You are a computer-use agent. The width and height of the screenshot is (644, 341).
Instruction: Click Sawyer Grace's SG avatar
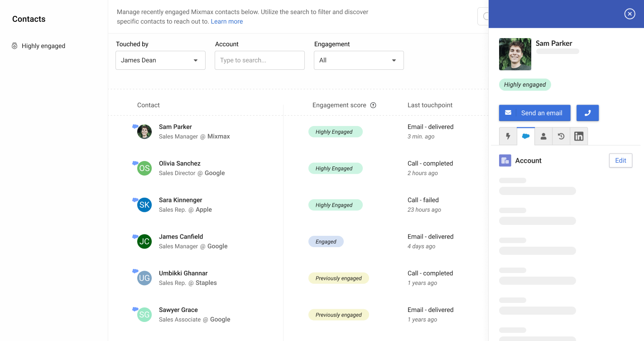pyautogui.click(x=144, y=315)
